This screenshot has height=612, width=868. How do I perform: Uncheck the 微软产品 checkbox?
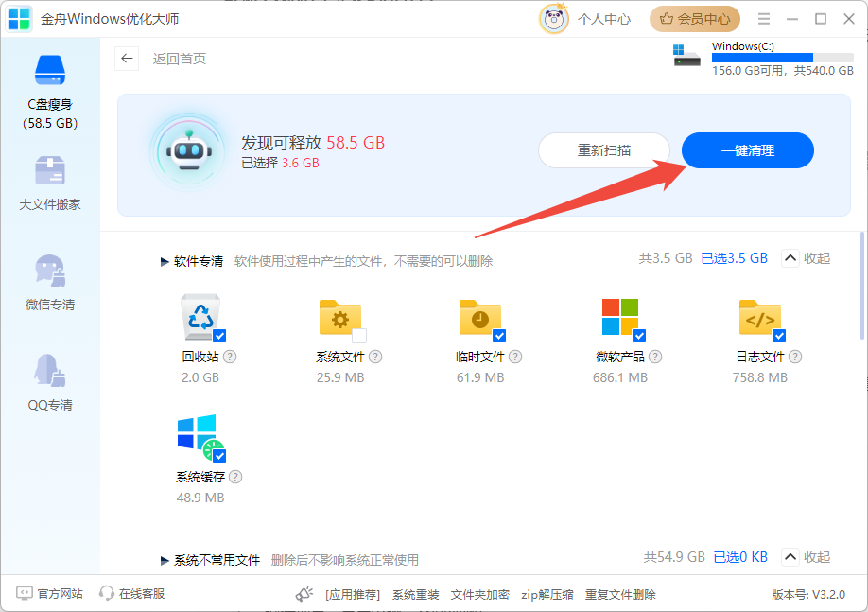[639, 336]
